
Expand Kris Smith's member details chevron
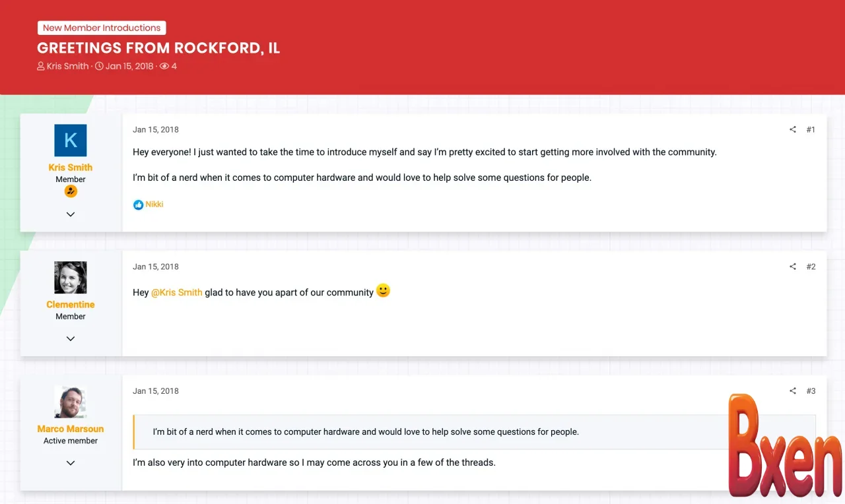click(x=71, y=214)
